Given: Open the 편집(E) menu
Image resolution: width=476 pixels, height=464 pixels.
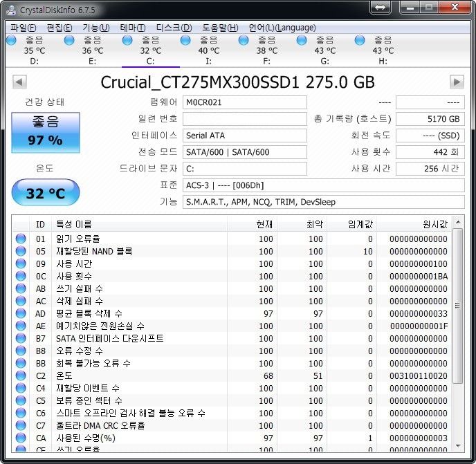Looking at the screenshot, I should coord(59,28).
